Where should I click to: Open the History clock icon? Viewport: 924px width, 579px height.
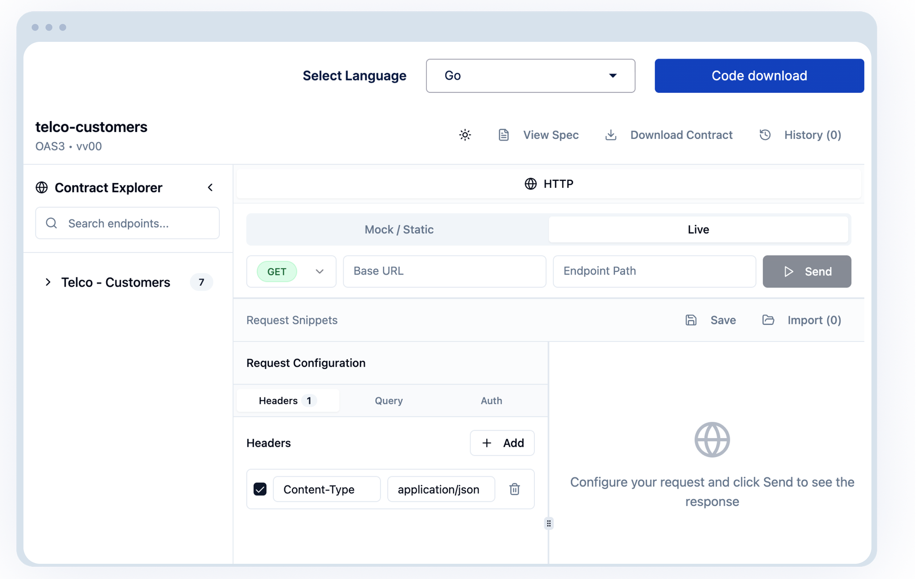tap(765, 135)
